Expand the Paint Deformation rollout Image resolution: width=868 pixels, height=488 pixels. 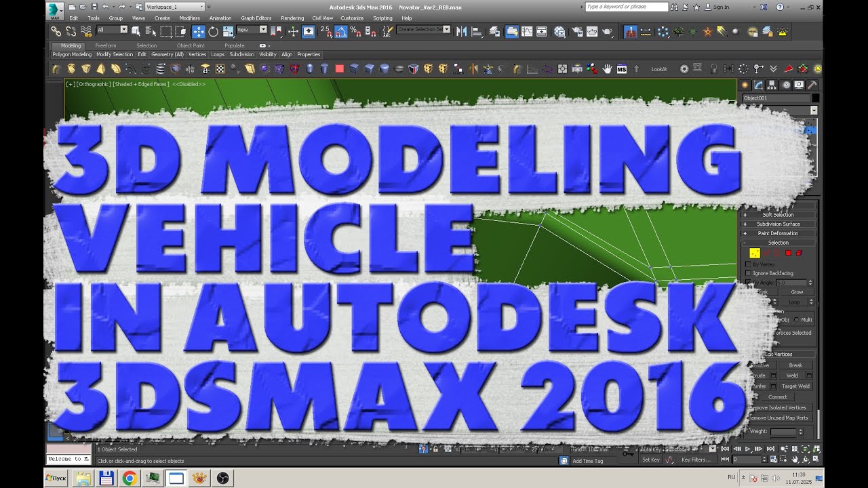click(778, 233)
